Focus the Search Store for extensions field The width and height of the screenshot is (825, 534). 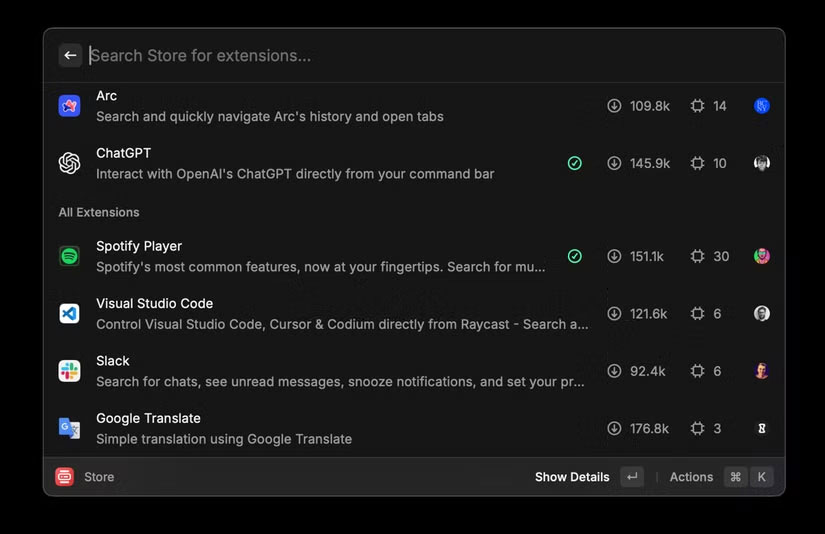tap(400, 56)
